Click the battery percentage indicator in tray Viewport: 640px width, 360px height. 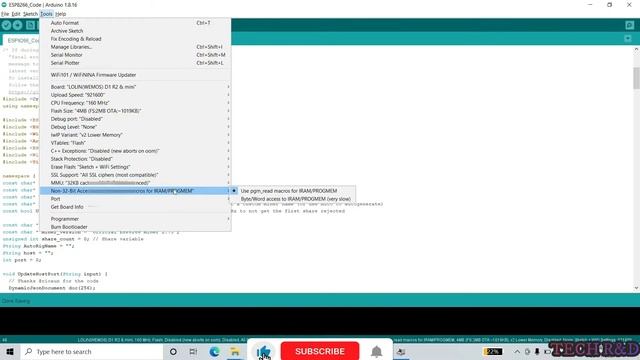pos(493,351)
